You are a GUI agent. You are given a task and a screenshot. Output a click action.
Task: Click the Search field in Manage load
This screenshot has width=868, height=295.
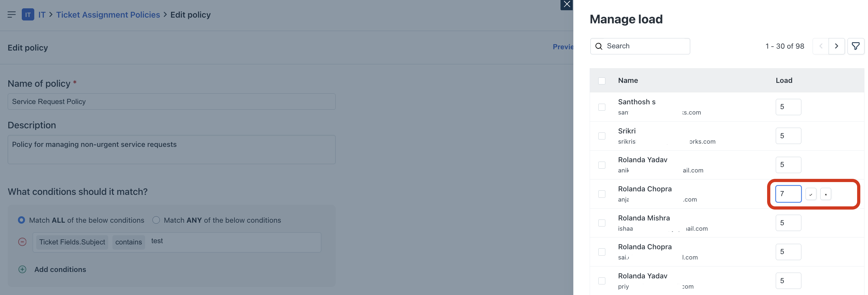pyautogui.click(x=640, y=46)
